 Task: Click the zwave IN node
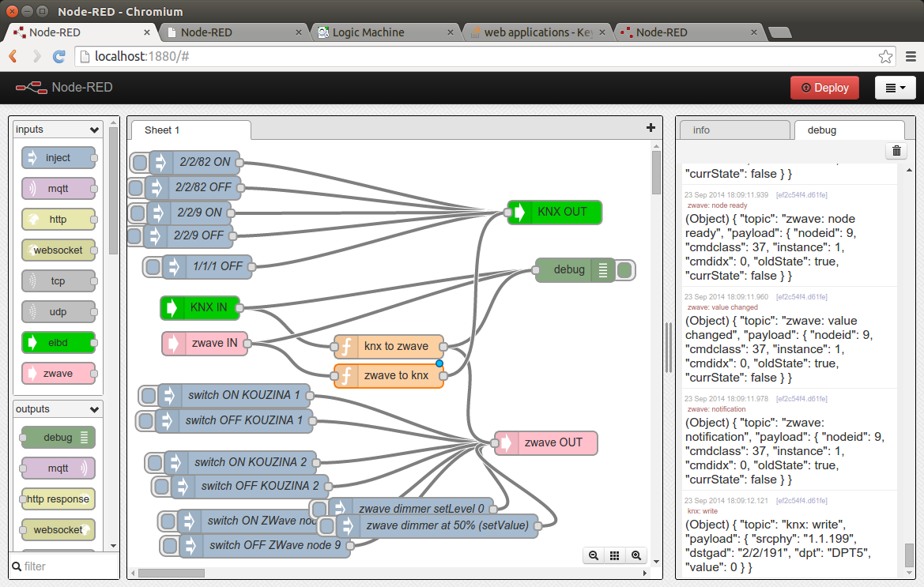(x=205, y=343)
